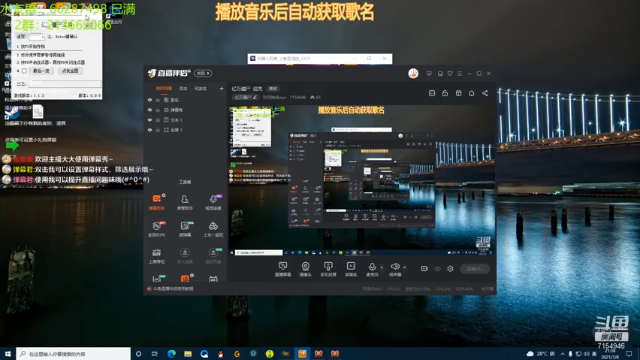Image resolution: width=640 pixels, height=360 pixels.
Task: Open the hamburger menu in companion title bar
Action: click(460, 73)
